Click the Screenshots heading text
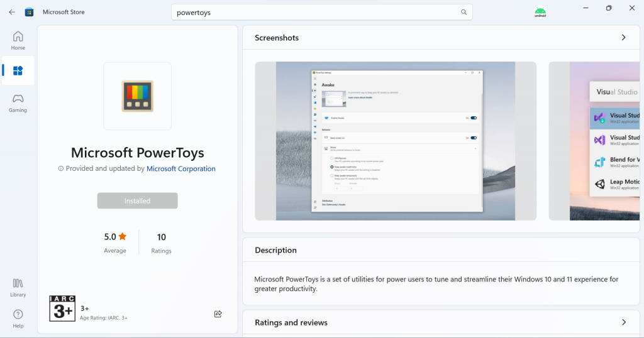The width and height of the screenshot is (644, 338). pyautogui.click(x=277, y=38)
